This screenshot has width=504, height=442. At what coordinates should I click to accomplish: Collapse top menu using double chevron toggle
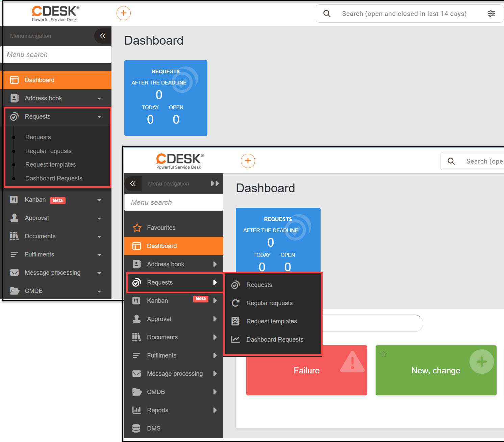coord(103,36)
